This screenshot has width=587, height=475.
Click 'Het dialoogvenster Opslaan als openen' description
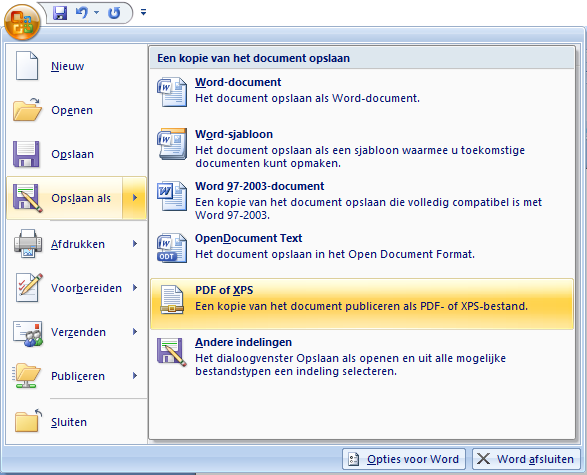coord(350,365)
